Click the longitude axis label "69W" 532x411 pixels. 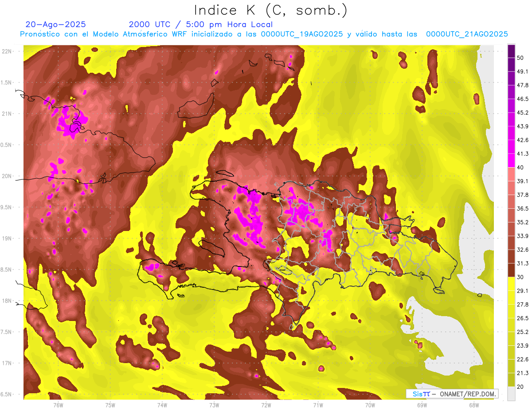(x=422, y=405)
